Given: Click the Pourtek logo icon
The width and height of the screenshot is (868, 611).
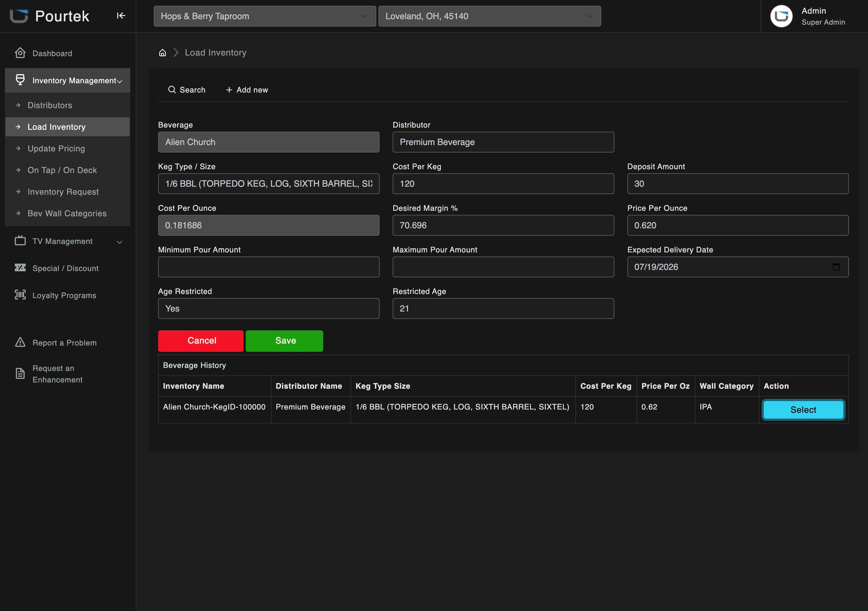Looking at the screenshot, I should point(19,16).
